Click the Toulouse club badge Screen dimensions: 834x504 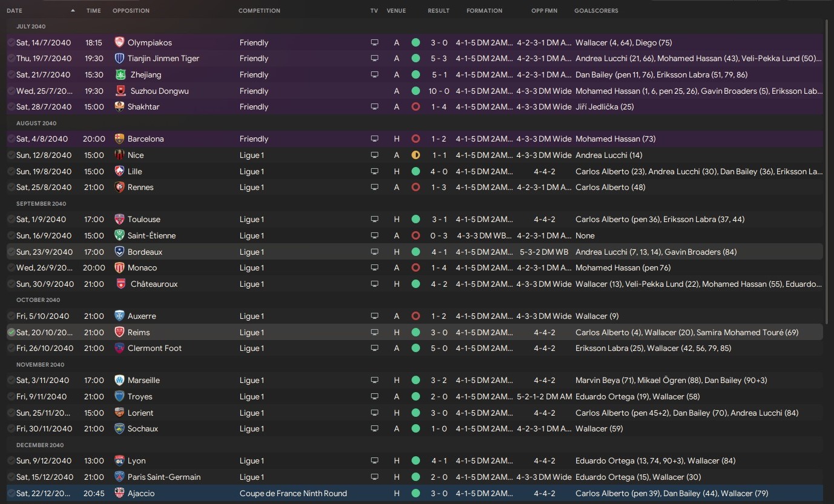119,219
